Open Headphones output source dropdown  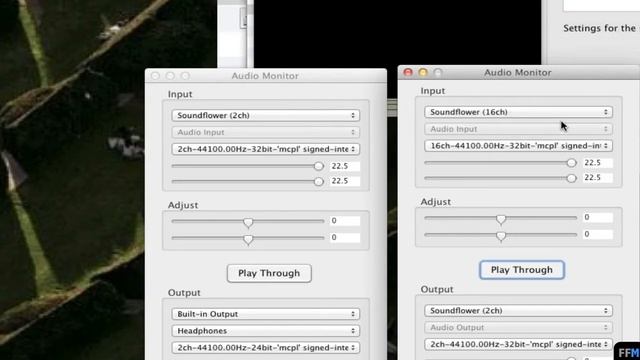pyautogui.click(x=266, y=331)
